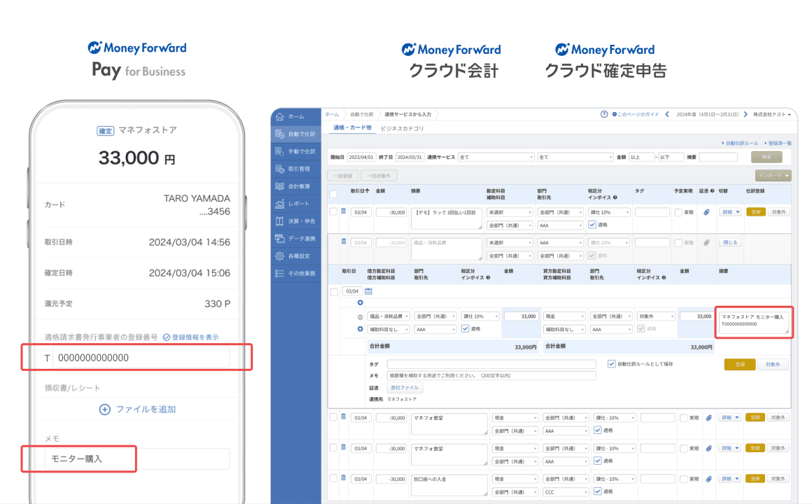Toggle 適格 checkbox under debit 課仕 10%
Image resolution: width=812 pixels, height=504 pixels.
[465, 329]
